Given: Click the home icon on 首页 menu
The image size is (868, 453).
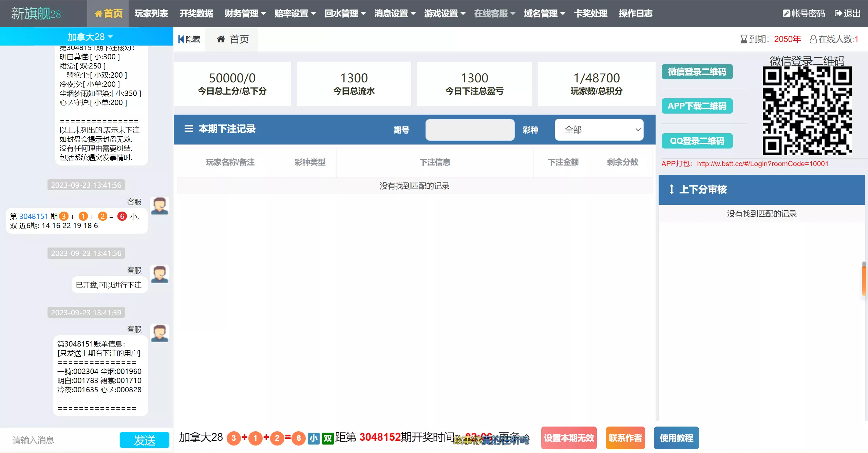Looking at the screenshot, I should click(x=99, y=14).
